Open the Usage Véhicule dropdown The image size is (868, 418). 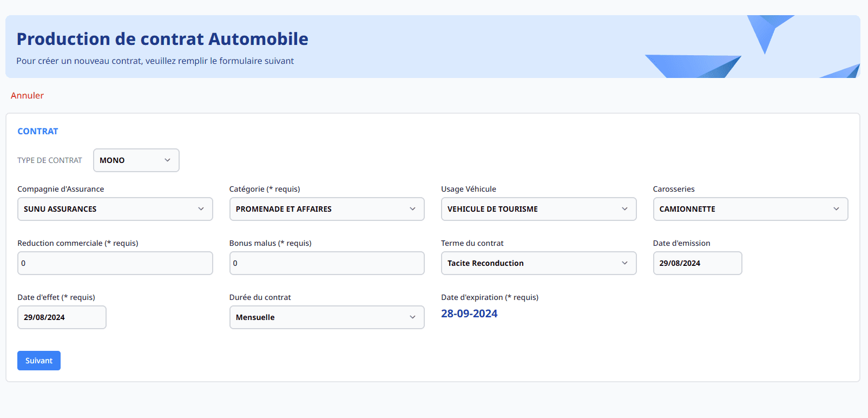point(538,209)
